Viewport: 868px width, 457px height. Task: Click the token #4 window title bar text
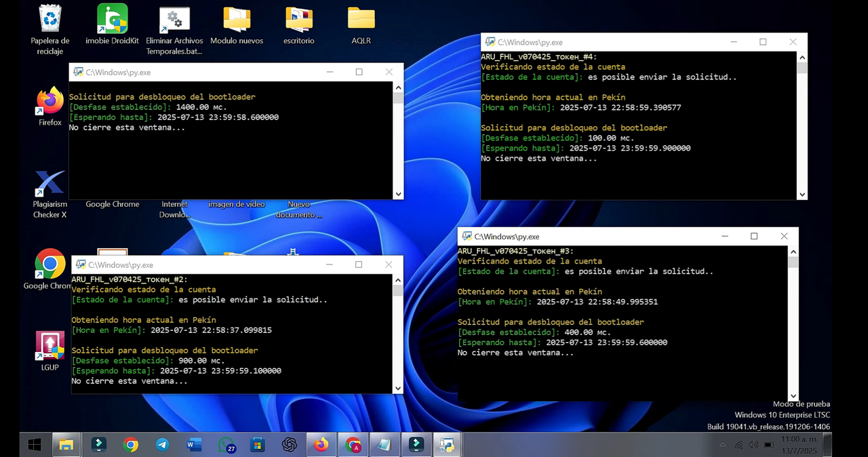pyautogui.click(x=530, y=42)
